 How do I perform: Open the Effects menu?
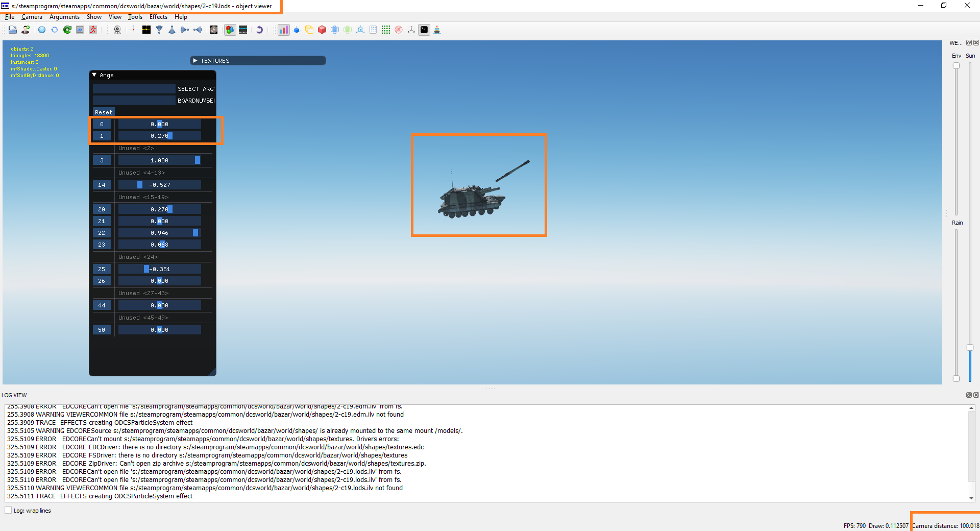pos(158,17)
